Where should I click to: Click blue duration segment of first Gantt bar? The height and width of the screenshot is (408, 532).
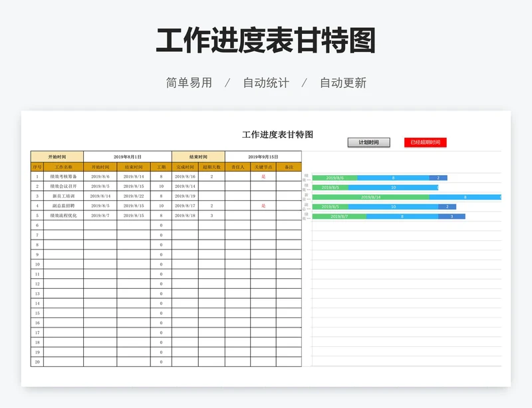[393, 178]
